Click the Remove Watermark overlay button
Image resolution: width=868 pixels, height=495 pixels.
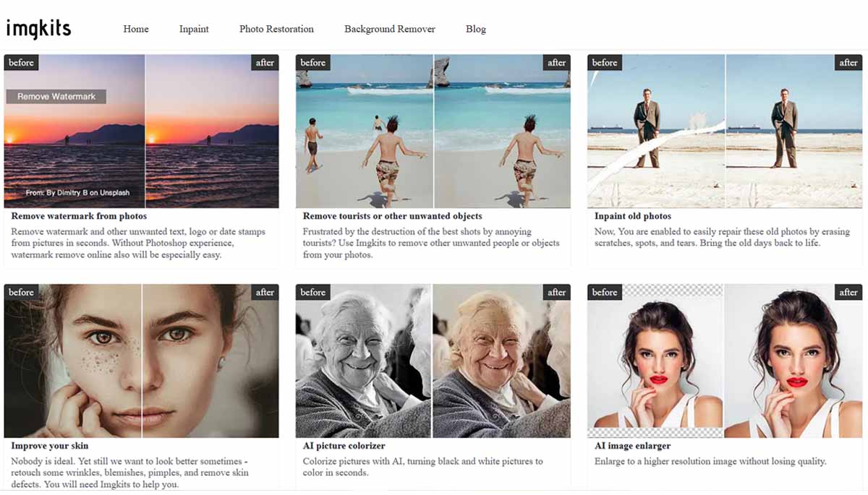pos(56,96)
